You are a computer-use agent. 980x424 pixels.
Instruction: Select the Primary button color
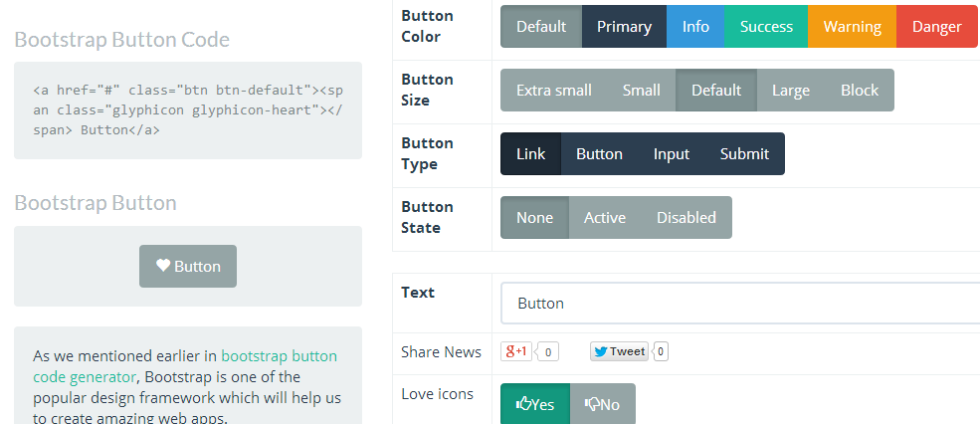pyautogui.click(x=624, y=27)
